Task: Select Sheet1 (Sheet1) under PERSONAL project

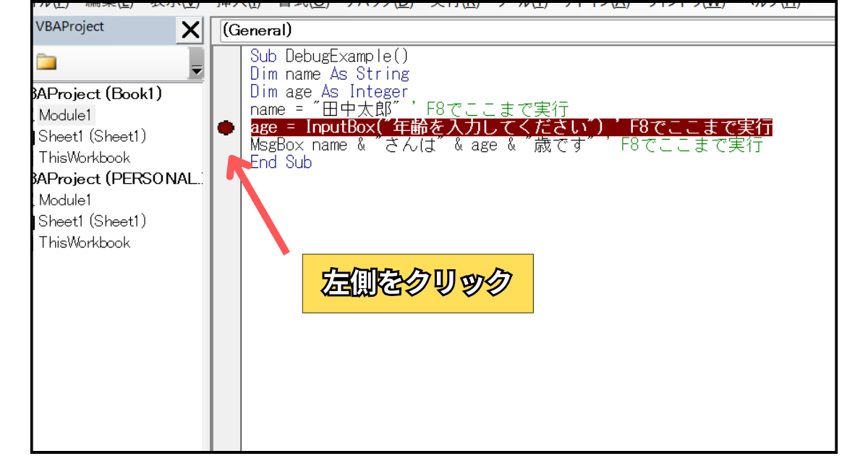Action: tap(92, 221)
